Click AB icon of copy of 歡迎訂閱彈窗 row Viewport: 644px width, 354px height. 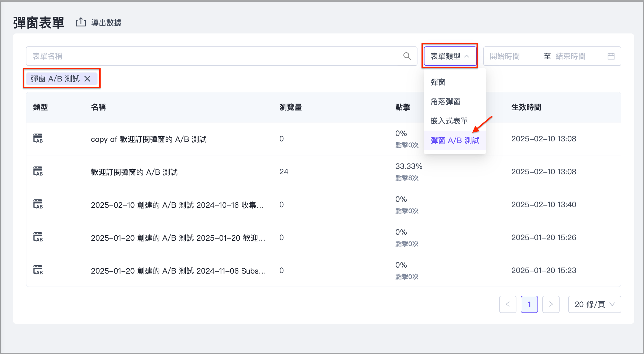click(38, 138)
